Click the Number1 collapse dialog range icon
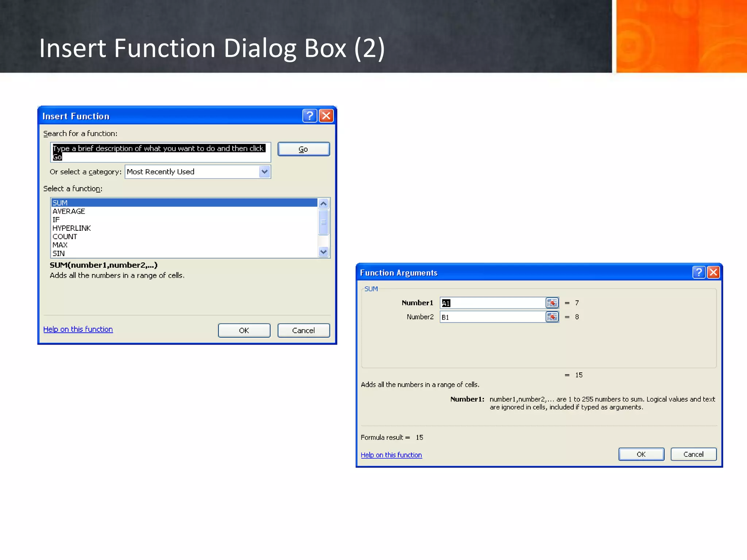The width and height of the screenshot is (747, 560). click(x=552, y=303)
